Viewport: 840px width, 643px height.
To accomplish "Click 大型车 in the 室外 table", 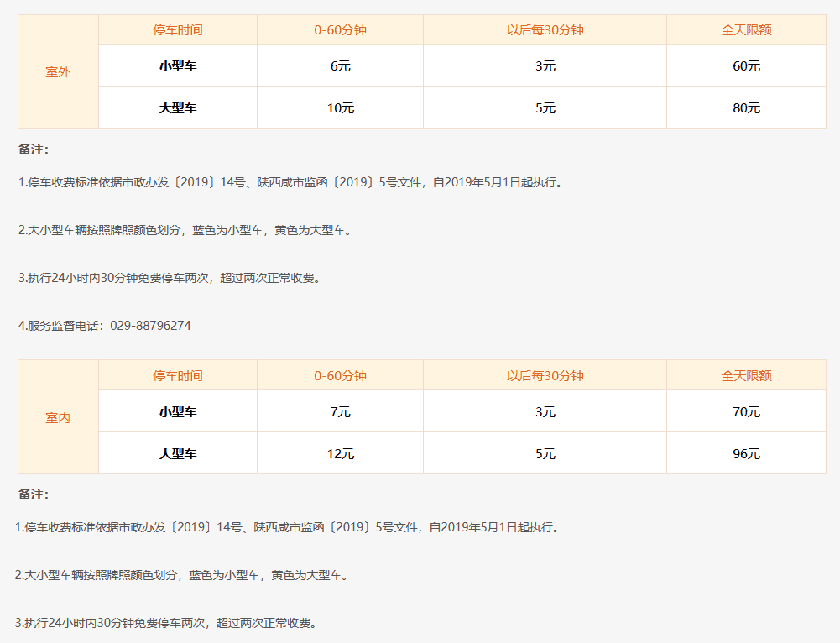I will [178, 107].
